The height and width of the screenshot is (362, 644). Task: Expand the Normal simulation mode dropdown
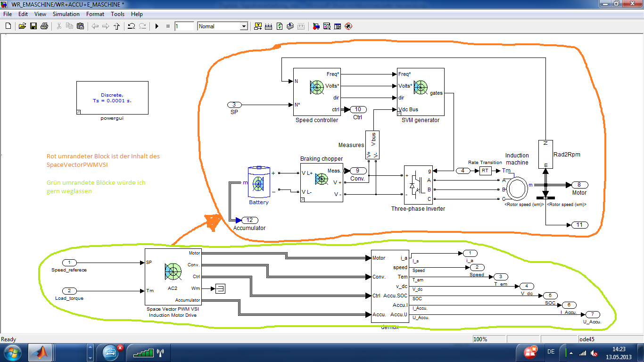click(x=243, y=26)
